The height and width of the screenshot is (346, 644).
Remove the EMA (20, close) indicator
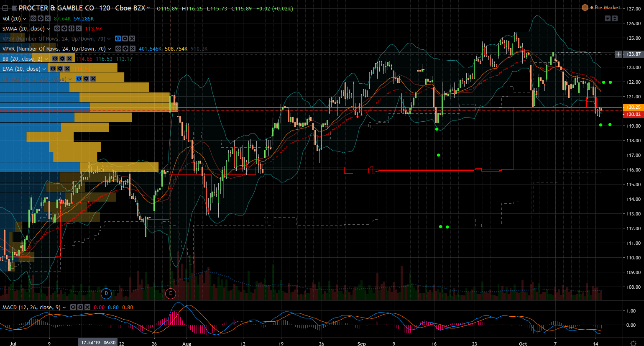point(67,69)
